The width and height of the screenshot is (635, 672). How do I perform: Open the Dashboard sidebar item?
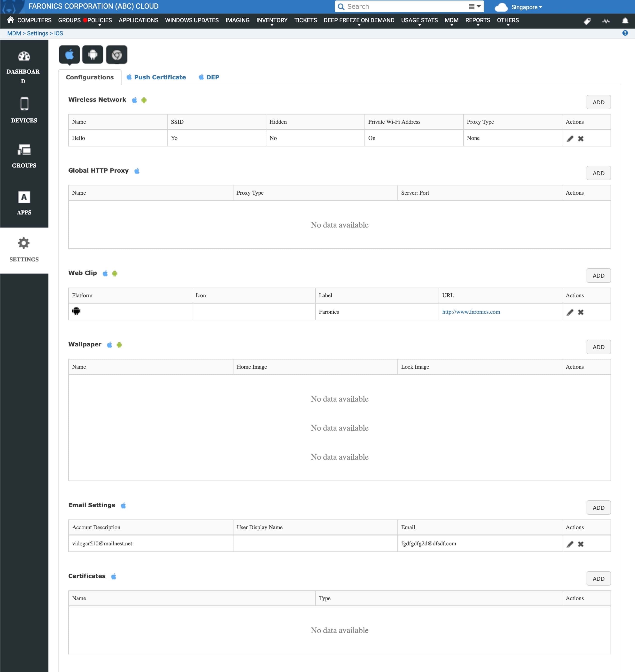pos(24,67)
